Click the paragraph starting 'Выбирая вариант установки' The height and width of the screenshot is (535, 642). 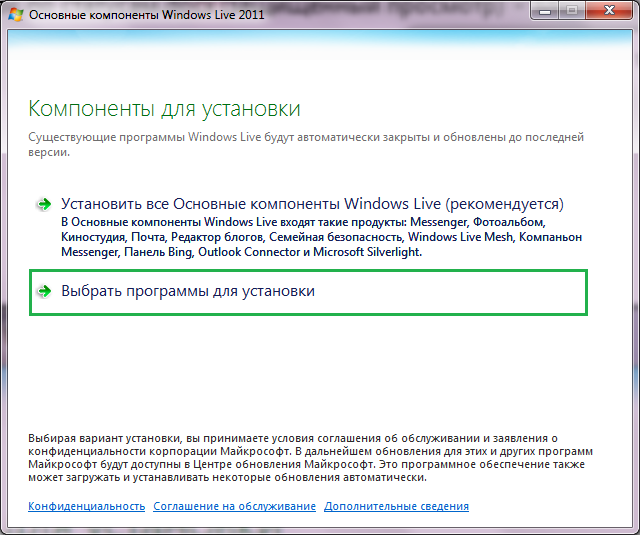(310, 458)
